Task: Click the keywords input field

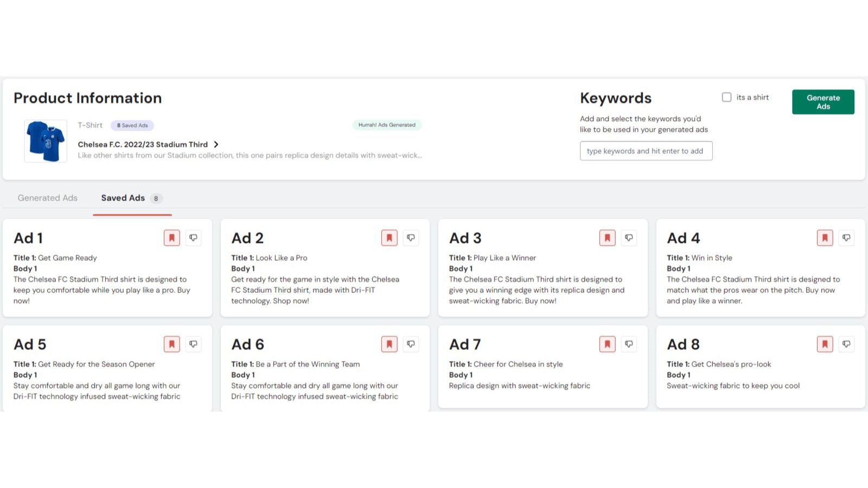Action: pos(646,151)
